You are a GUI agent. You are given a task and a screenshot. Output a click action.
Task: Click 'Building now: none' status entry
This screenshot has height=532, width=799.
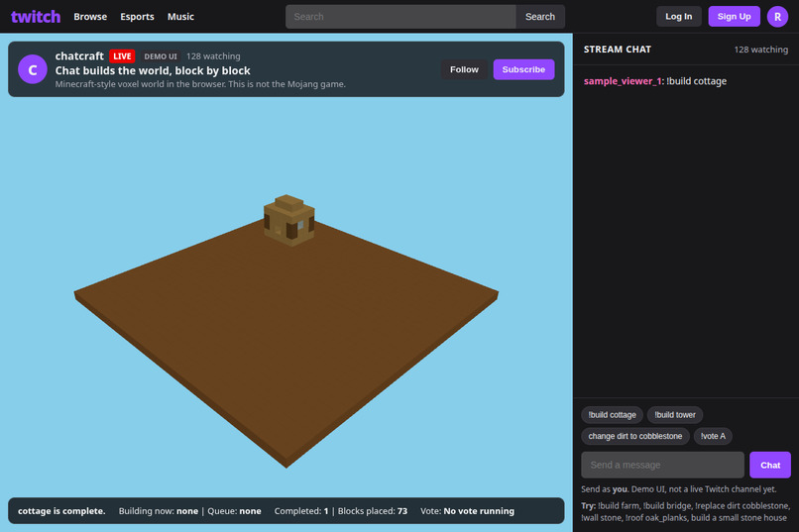[x=159, y=511]
